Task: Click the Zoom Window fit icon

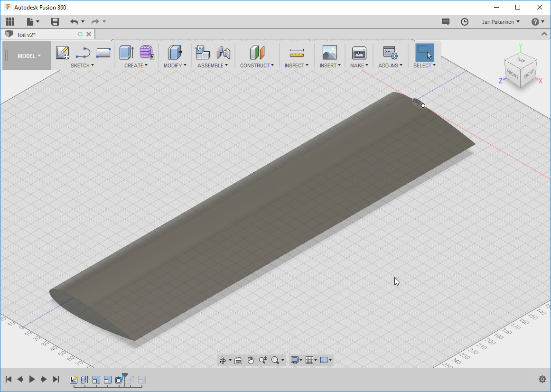Action: [275, 360]
